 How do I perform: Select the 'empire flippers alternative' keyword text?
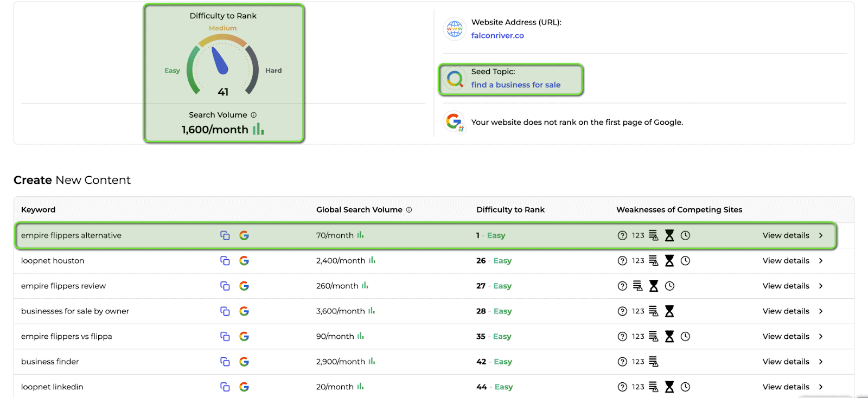coord(71,235)
